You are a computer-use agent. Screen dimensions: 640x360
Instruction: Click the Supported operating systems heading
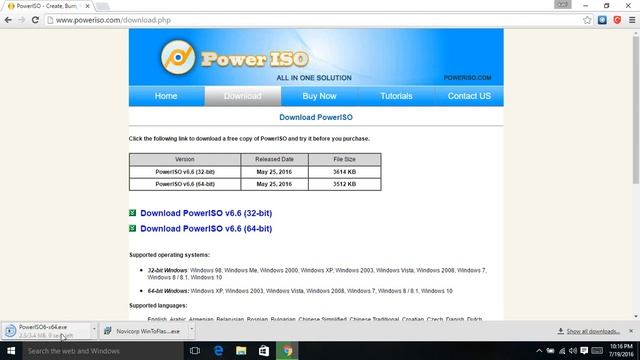(x=169, y=255)
